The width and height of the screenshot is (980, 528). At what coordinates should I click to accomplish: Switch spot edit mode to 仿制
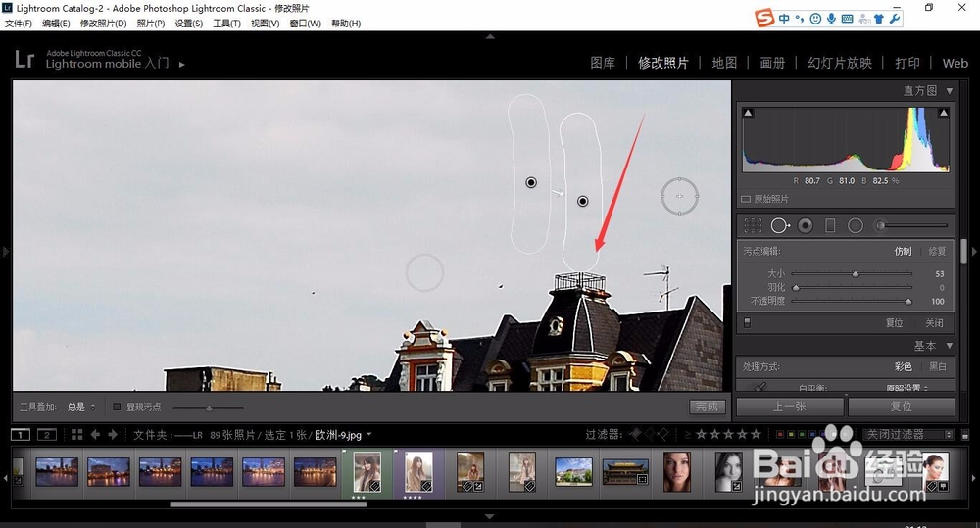point(903,251)
